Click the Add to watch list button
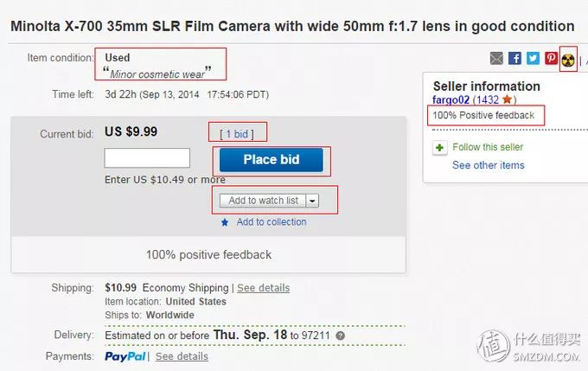Screen dimensions: 588x371 click(263, 201)
